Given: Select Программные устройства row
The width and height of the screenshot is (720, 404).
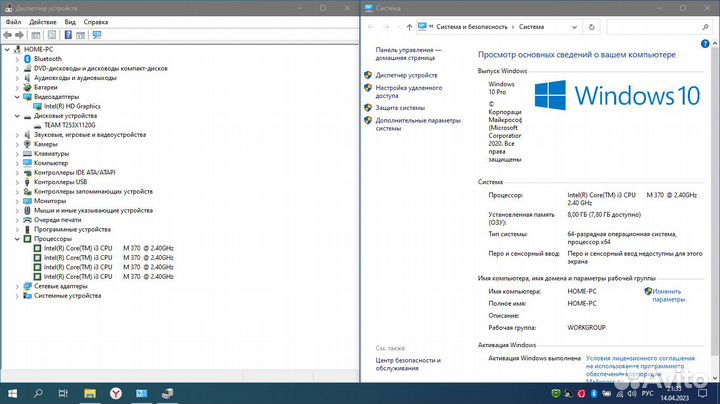Looking at the screenshot, I should pyautogui.click(x=72, y=229).
